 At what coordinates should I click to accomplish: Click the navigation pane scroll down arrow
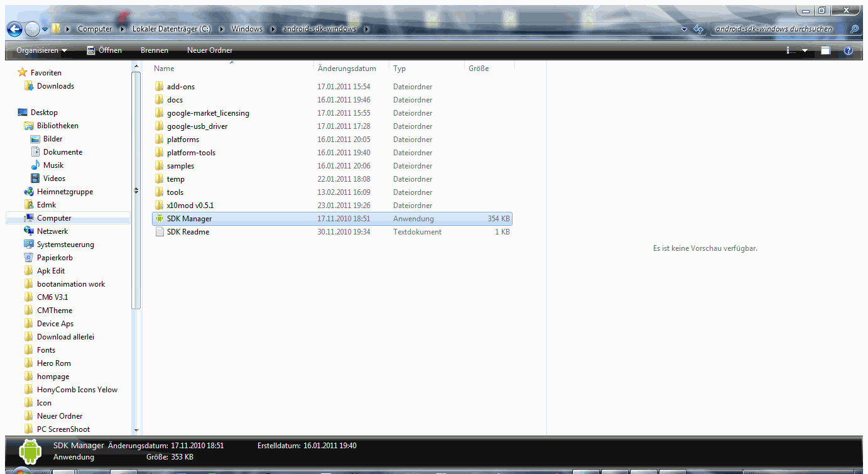point(136,430)
